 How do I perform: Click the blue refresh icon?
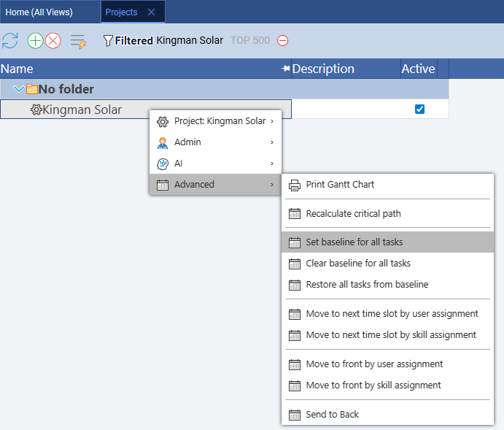coord(10,41)
